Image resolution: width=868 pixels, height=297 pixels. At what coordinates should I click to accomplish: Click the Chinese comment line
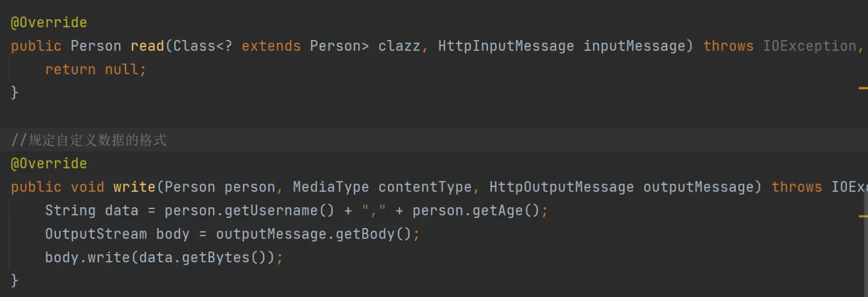[x=89, y=140]
